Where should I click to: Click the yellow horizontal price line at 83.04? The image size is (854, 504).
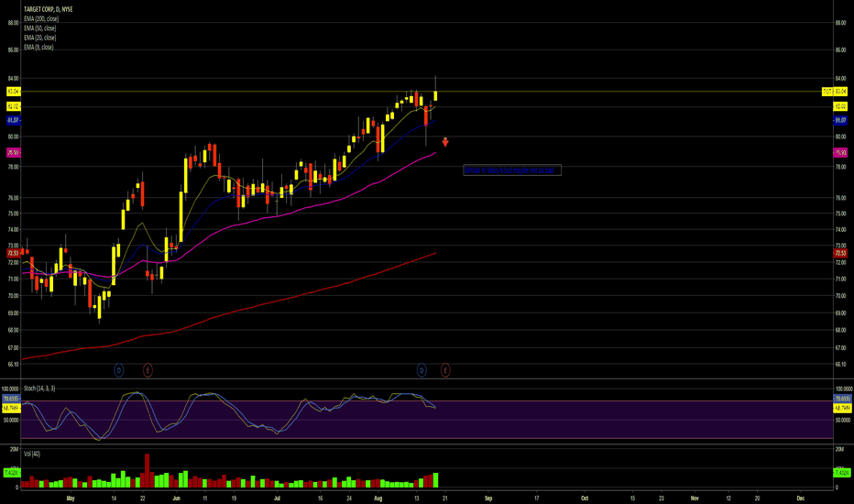click(x=426, y=92)
